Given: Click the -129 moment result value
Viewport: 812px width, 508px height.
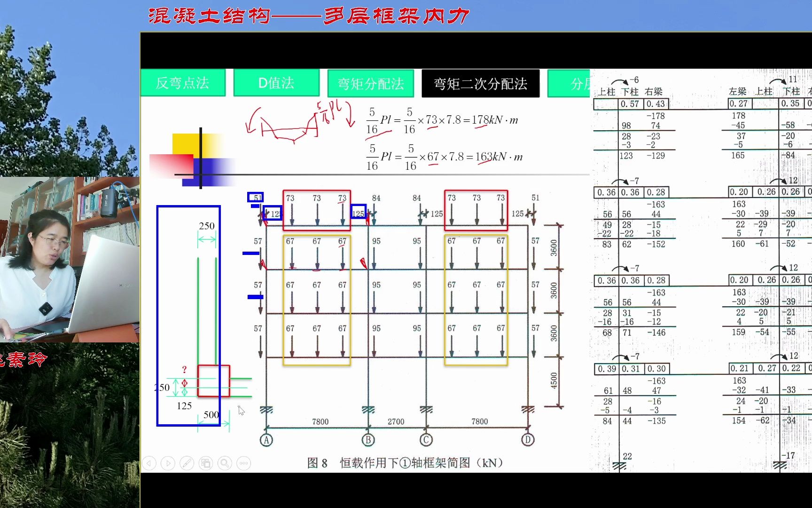Looking at the screenshot, I should click(656, 156).
